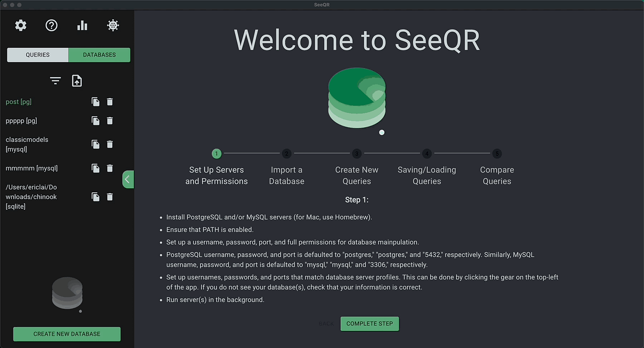Click the CREATE NEW DATABASE button
The image size is (644, 348).
coord(67,334)
